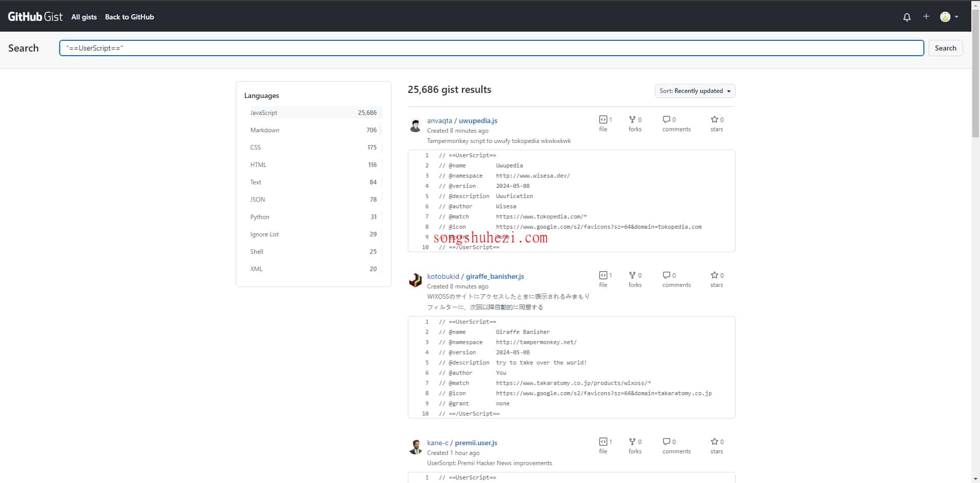Open kotobukid user profile link

pos(443,276)
